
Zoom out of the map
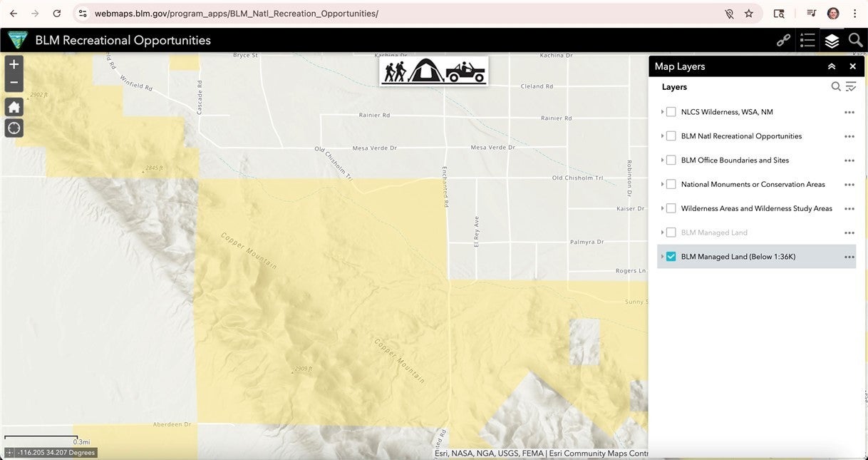pos(14,83)
